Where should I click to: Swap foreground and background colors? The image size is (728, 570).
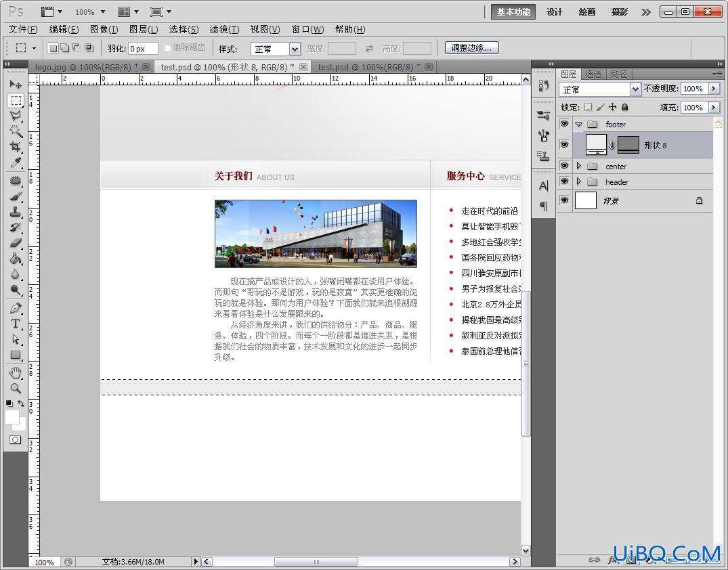coord(22,403)
